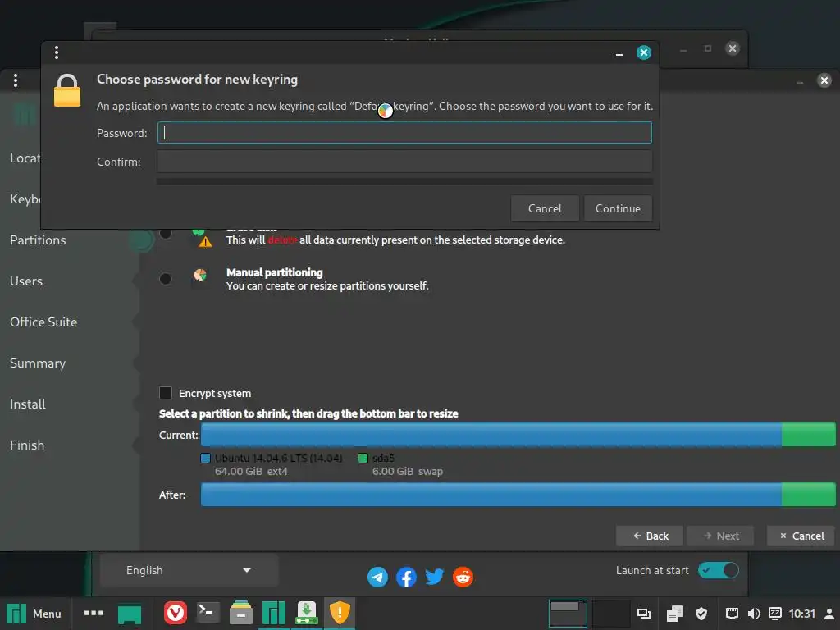This screenshot has height=630, width=840.
Task: Click the '6.00 GiB swap' partition text
Action: 408,472
